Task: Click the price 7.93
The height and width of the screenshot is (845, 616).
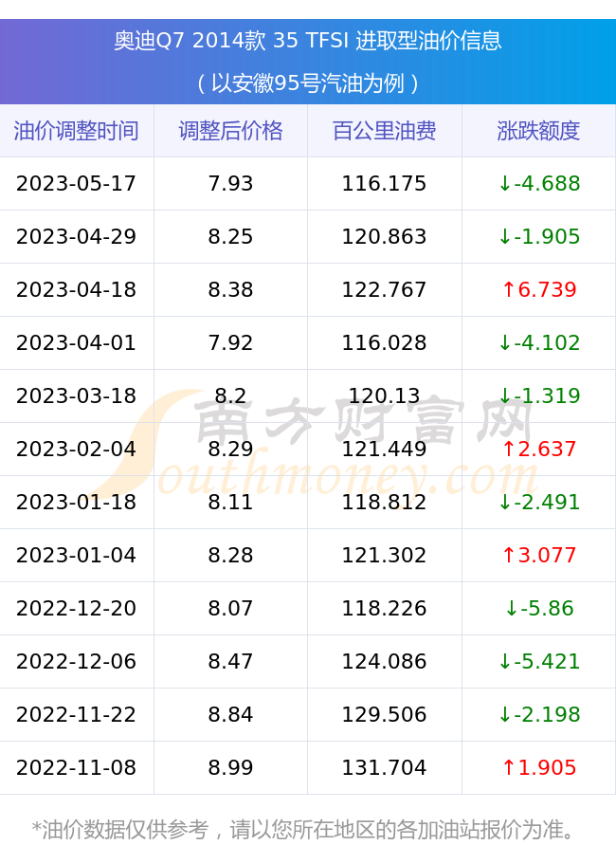Action: click(230, 183)
